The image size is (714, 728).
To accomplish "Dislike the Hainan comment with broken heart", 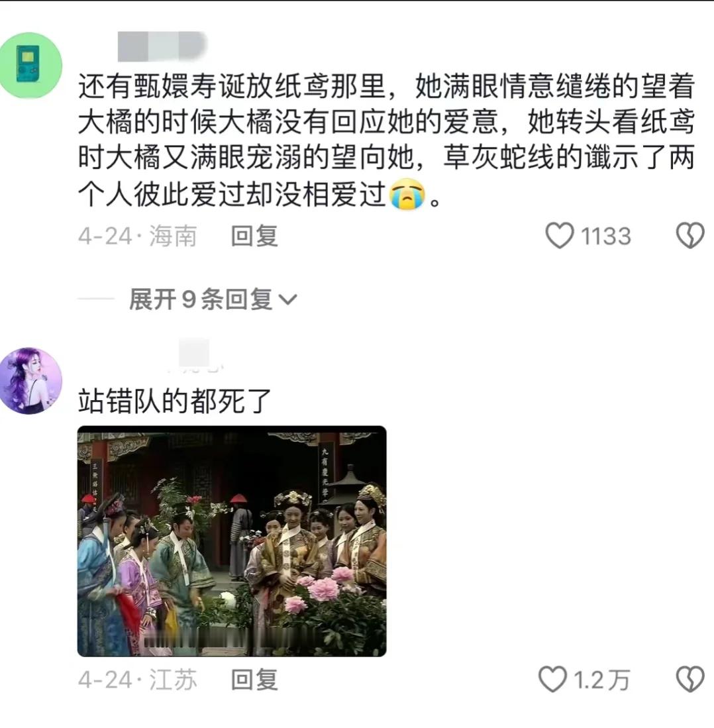I will point(690,235).
